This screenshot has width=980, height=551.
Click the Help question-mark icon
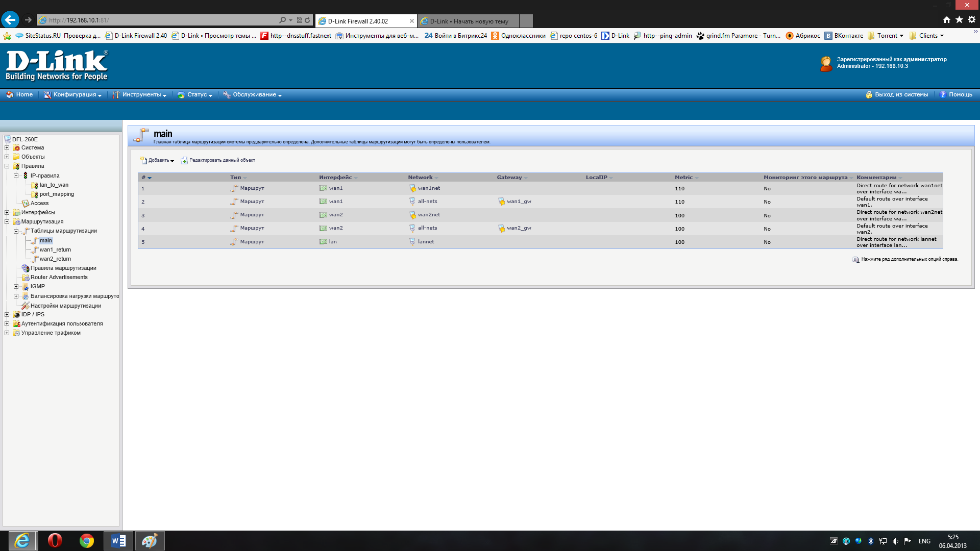click(x=943, y=95)
